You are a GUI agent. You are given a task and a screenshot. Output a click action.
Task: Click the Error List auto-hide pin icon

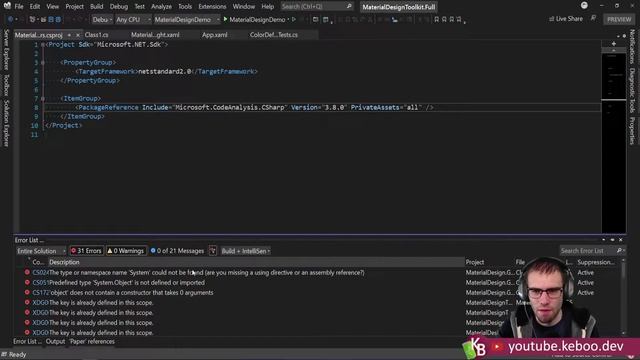[612, 240]
